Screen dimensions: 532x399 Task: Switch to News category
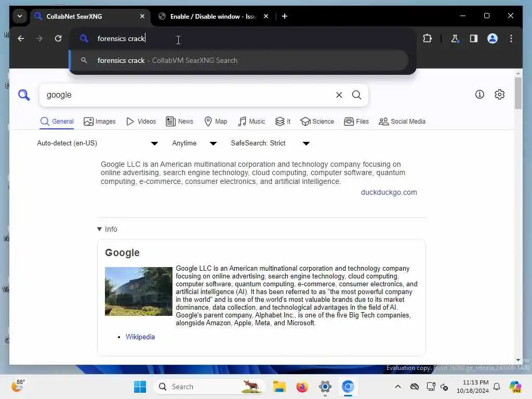point(179,122)
